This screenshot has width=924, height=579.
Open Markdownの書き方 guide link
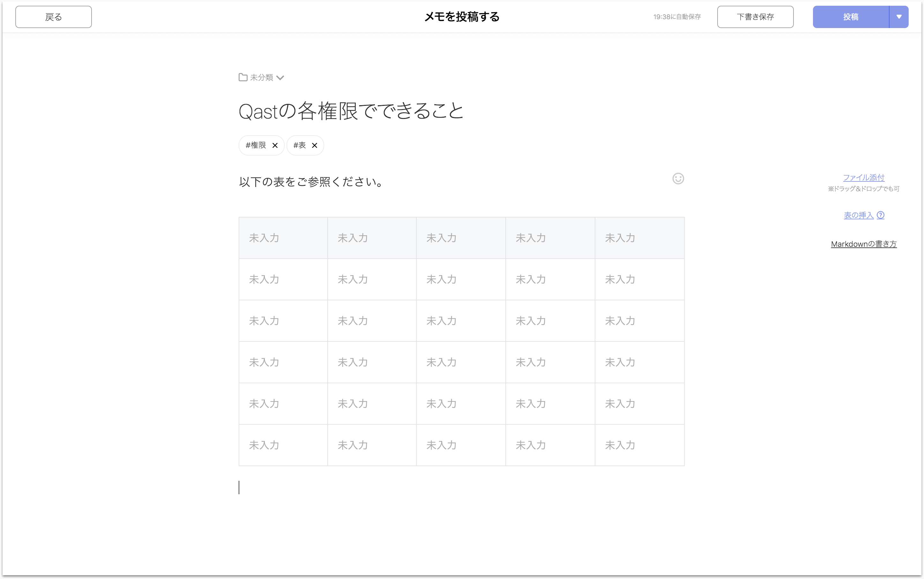click(x=863, y=244)
